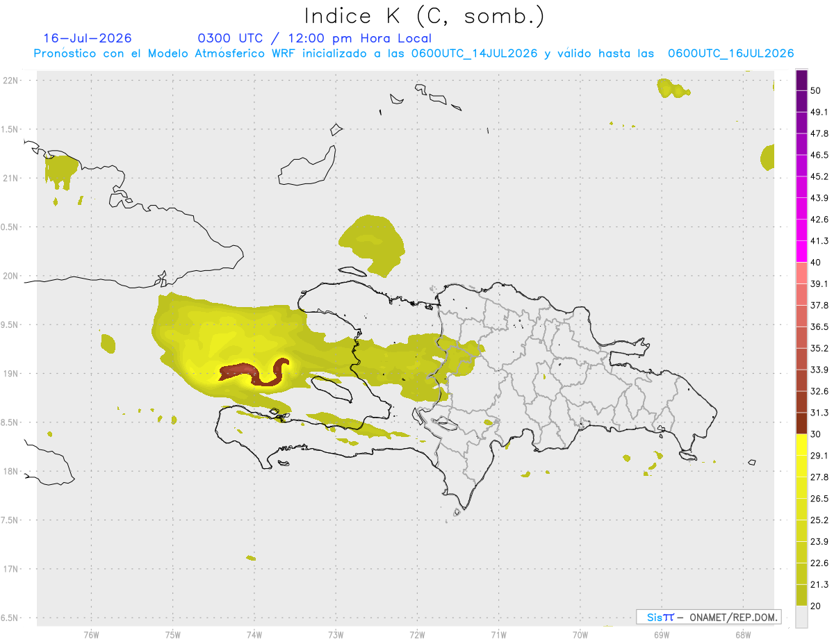Select the color bar label "32.6"

819,391
